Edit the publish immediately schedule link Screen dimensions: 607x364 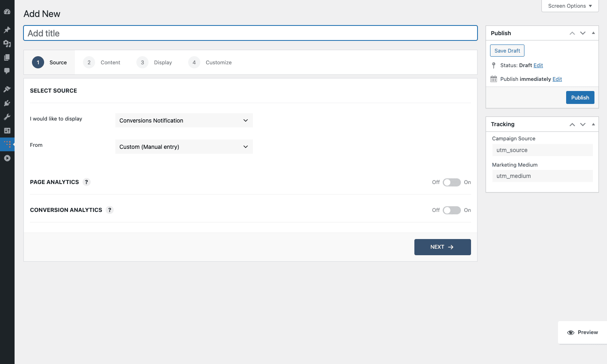click(557, 79)
